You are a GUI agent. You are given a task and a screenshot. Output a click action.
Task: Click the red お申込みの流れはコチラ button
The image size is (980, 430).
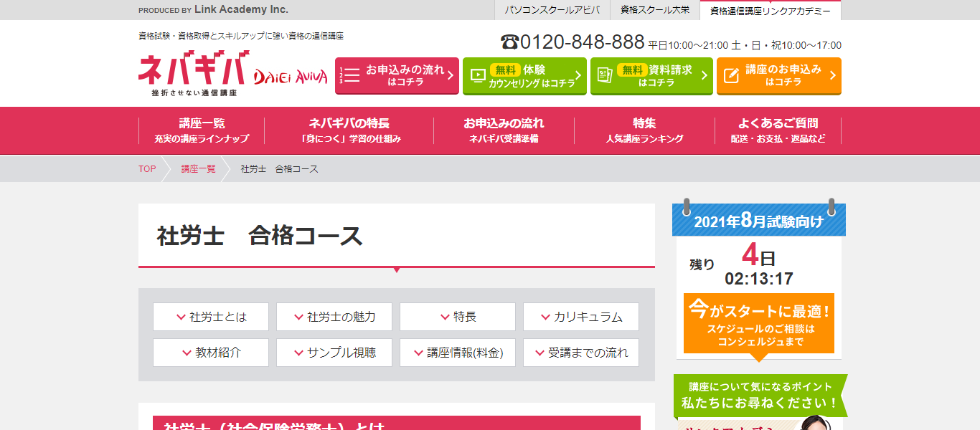[397, 75]
